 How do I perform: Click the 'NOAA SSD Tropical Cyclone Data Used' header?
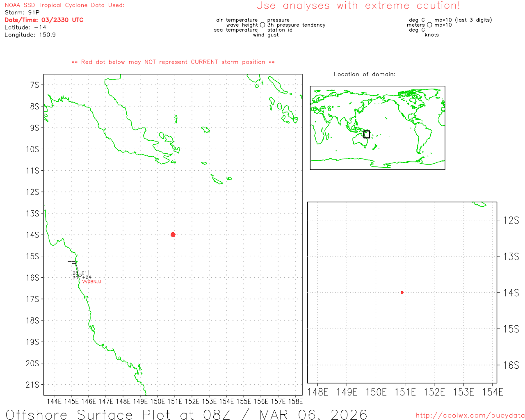pyautogui.click(x=64, y=5)
